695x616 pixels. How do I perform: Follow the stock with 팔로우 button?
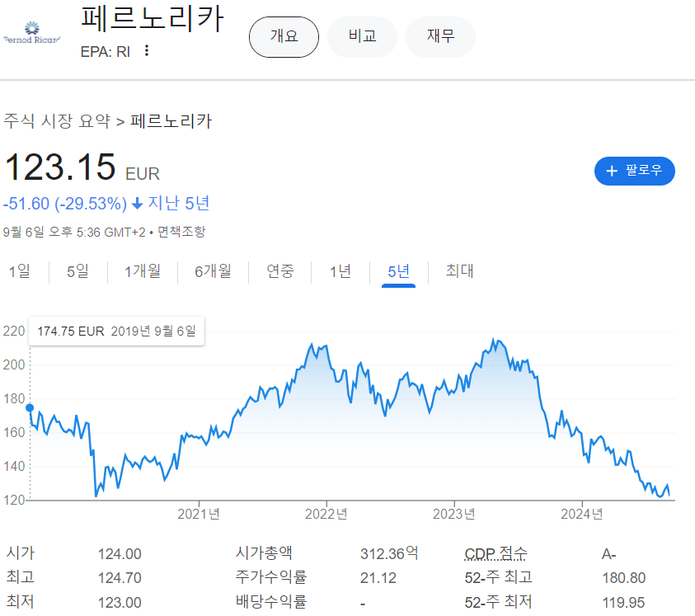click(x=634, y=171)
